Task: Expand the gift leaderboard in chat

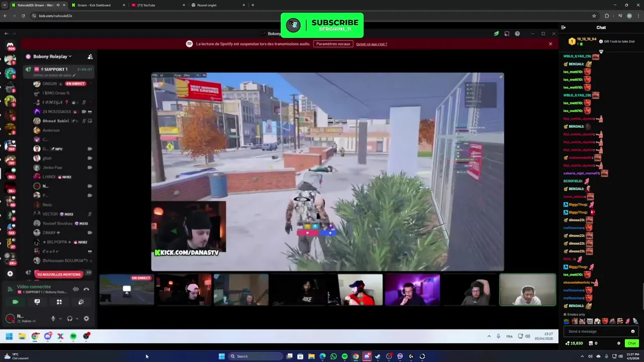Action: pos(601,51)
